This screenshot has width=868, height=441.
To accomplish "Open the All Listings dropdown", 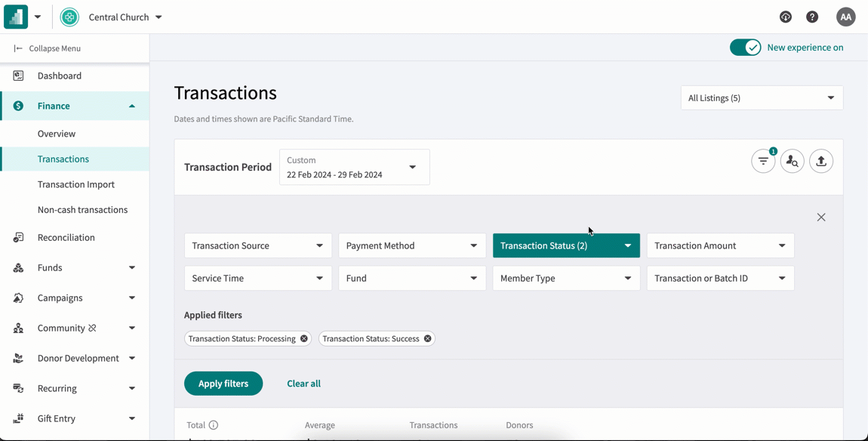I will click(761, 97).
